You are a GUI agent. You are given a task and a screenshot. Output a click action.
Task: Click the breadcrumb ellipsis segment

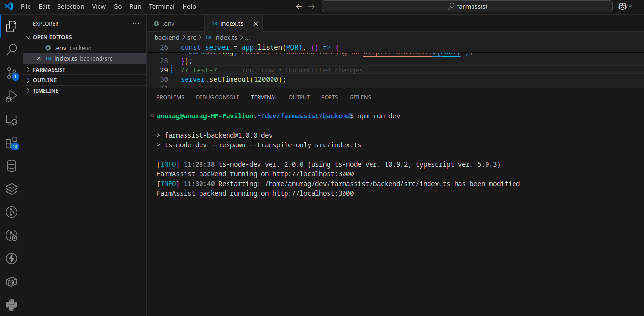click(247, 37)
